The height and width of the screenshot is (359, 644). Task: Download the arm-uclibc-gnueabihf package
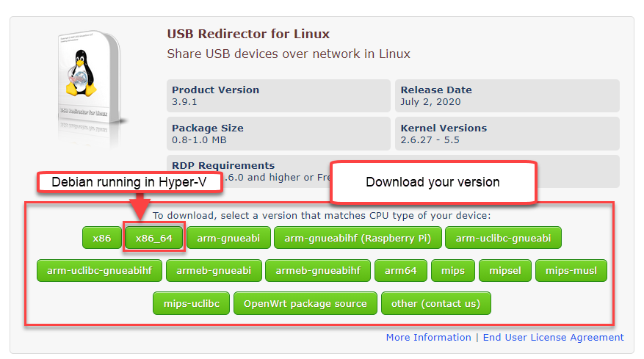coord(99,270)
